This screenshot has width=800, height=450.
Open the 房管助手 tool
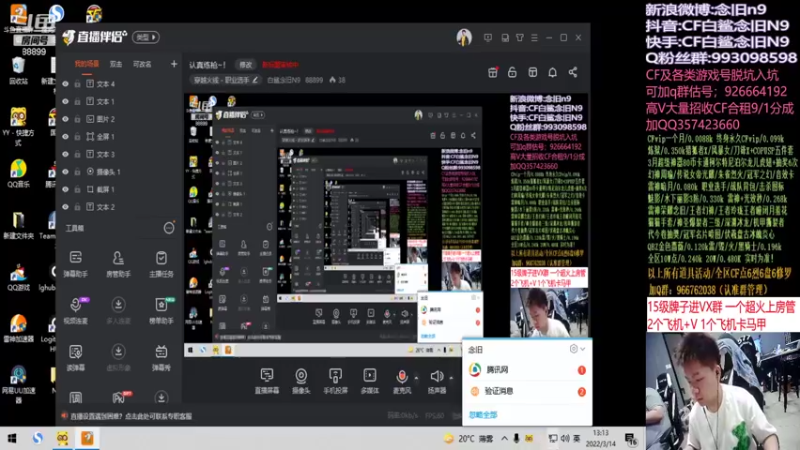(x=118, y=264)
